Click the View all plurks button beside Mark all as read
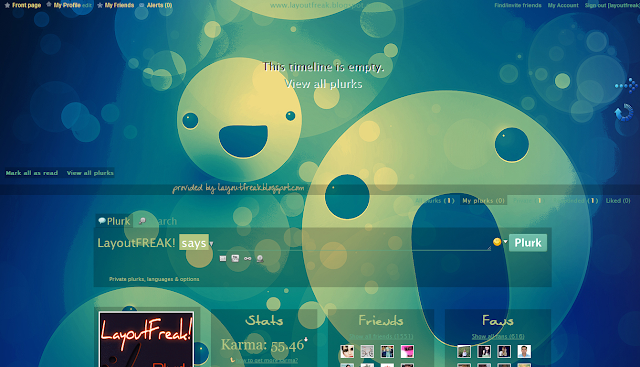The height and width of the screenshot is (367, 640). [90, 173]
